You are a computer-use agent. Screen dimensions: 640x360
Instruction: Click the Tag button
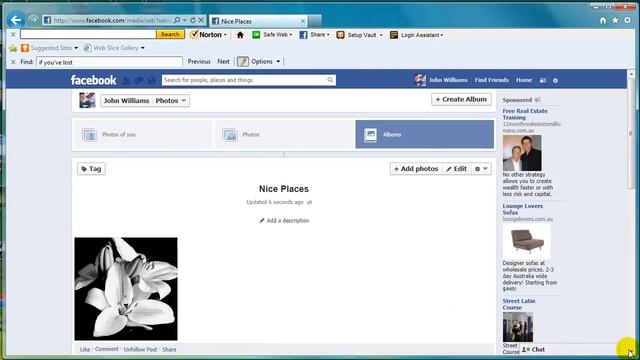click(91, 169)
